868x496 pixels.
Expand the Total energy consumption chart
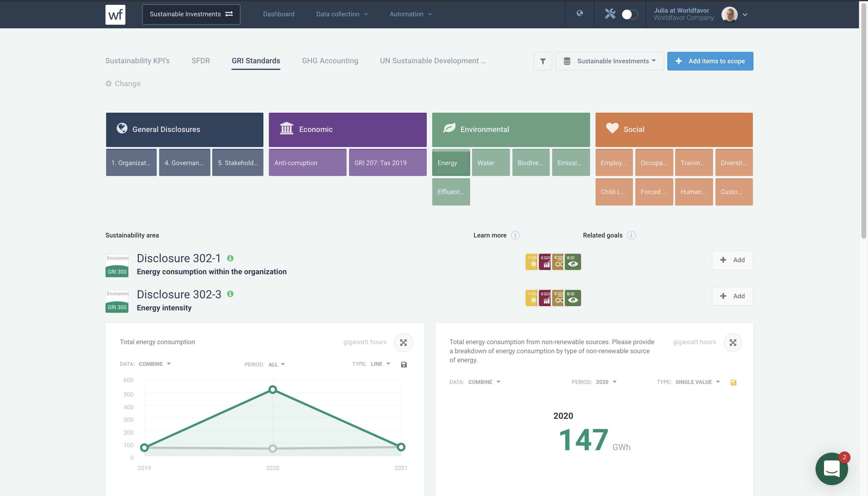coord(403,342)
